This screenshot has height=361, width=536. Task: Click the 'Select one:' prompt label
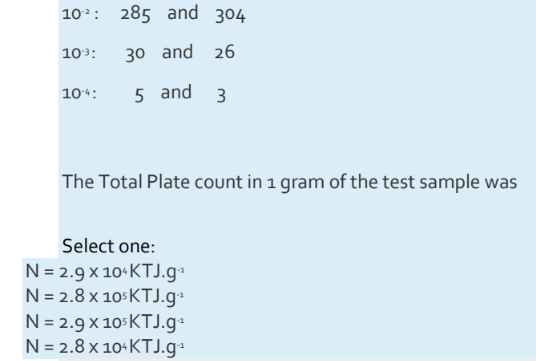[x=109, y=246]
